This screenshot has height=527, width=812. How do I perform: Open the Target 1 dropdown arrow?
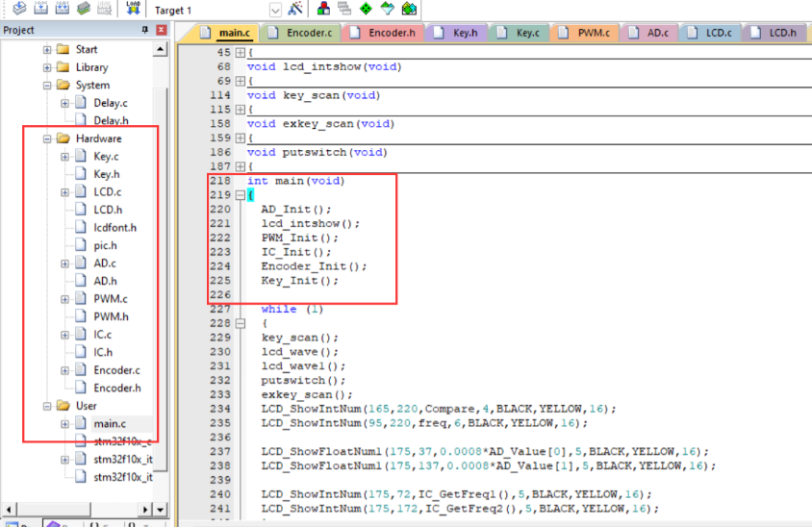click(x=275, y=11)
